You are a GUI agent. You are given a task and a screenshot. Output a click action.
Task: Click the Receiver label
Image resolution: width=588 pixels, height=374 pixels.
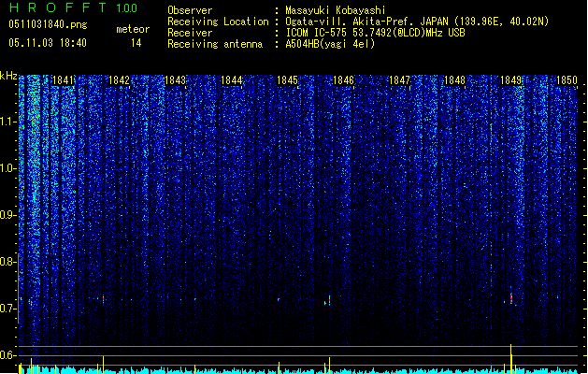[x=190, y=33]
